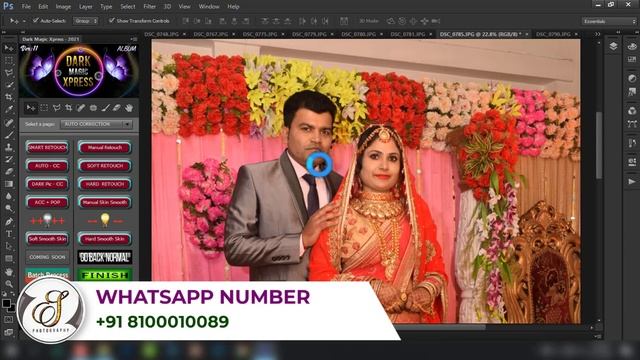The image size is (640, 360).
Task: Click the Dark Magic Xpress logo banner
Action: (79, 71)
